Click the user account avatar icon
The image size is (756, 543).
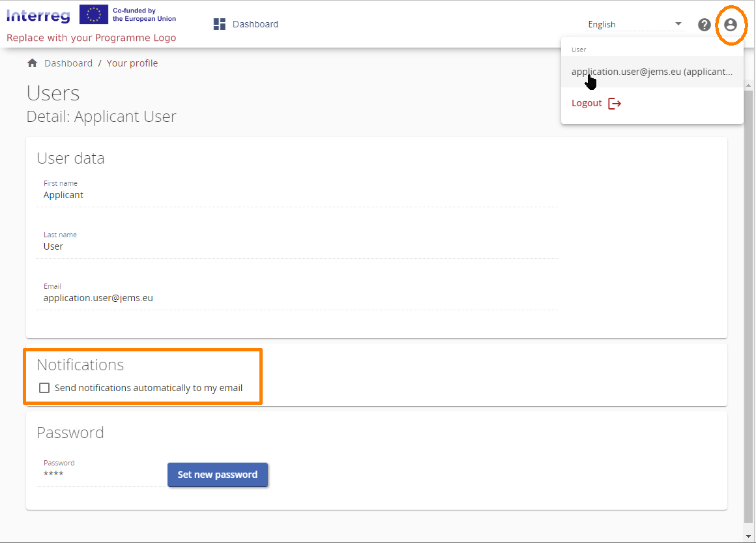pyautogui.click(x=730, y=25)
